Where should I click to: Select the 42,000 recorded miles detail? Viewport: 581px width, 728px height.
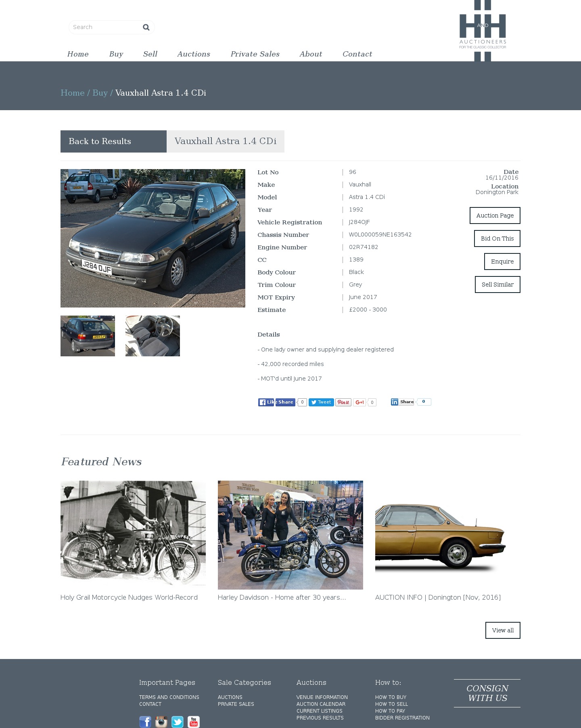coord(290,364)
